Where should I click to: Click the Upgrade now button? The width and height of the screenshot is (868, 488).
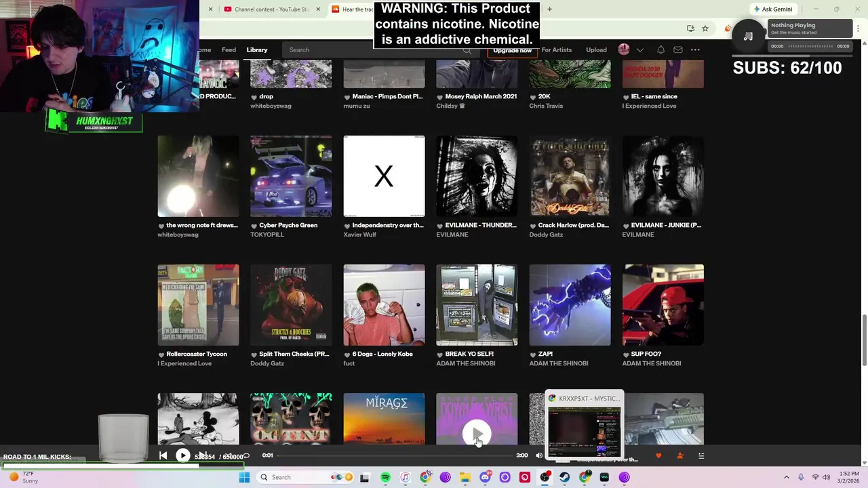point(512,51)
